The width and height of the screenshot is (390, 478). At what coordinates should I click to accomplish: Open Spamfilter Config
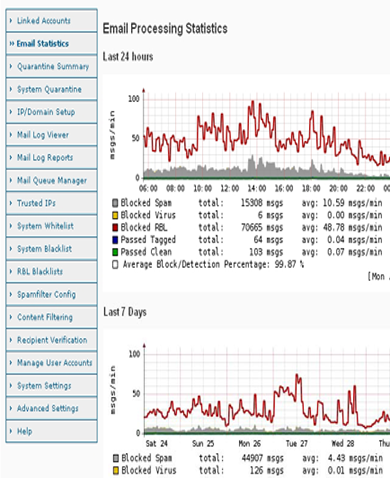(51, 295)
